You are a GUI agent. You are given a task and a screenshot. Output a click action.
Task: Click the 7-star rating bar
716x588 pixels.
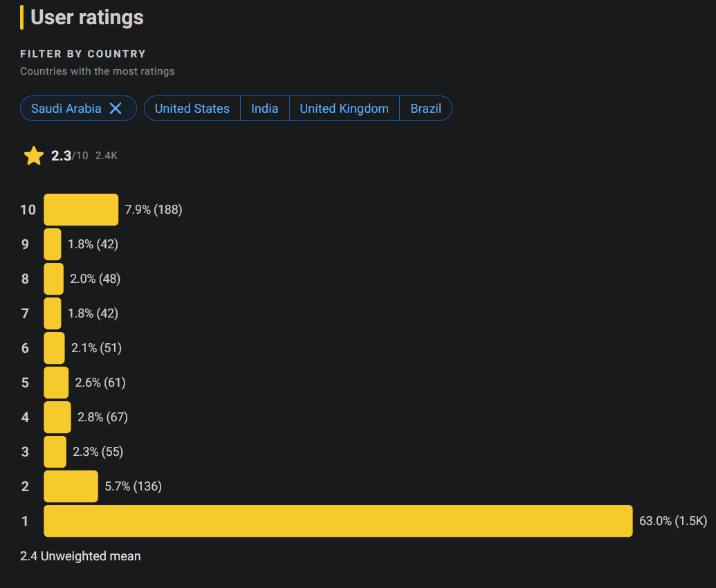point(53,313)
